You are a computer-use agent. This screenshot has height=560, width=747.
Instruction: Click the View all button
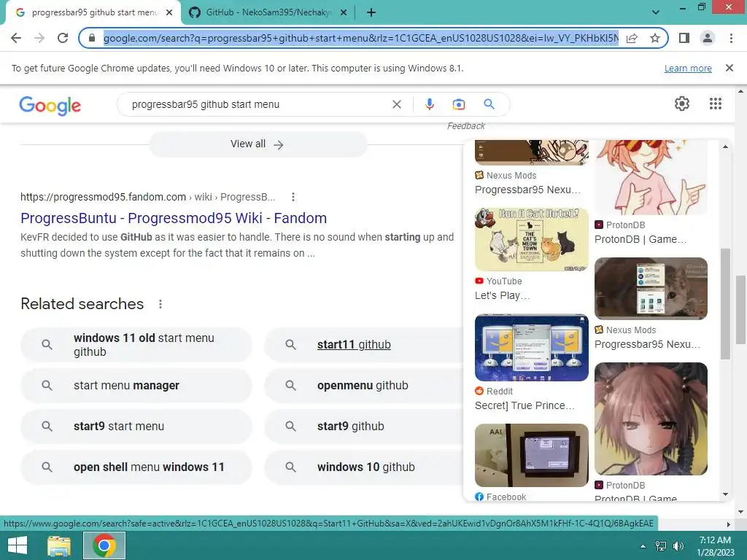click(x=258, y=144)
